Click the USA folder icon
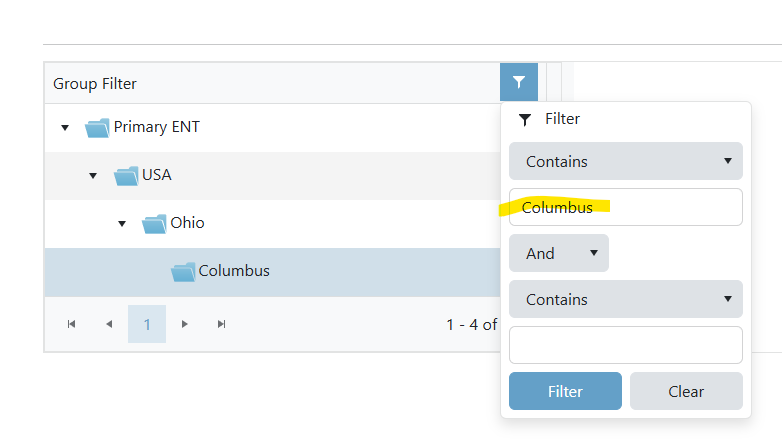Viewport: 782px width, 444px height. click(126, 176)
